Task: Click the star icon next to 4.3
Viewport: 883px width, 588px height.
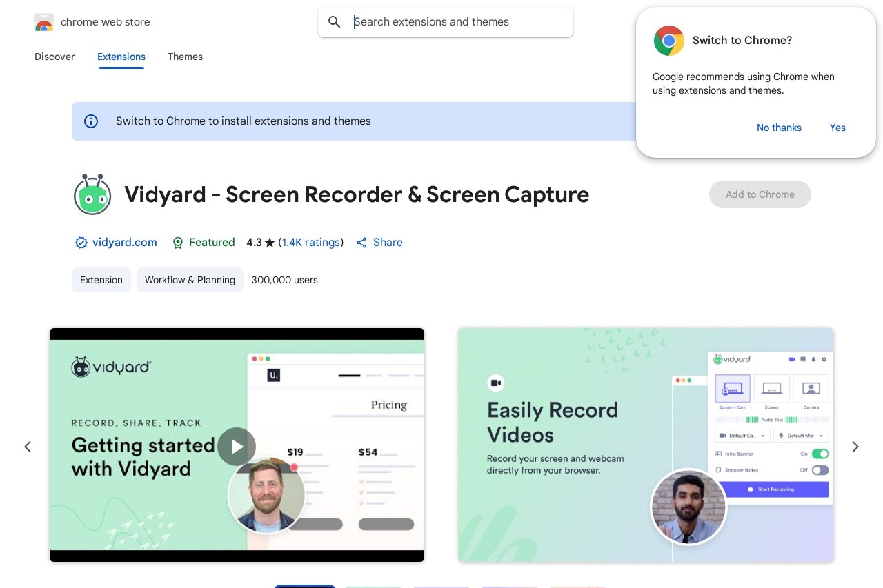Action: 270,243
